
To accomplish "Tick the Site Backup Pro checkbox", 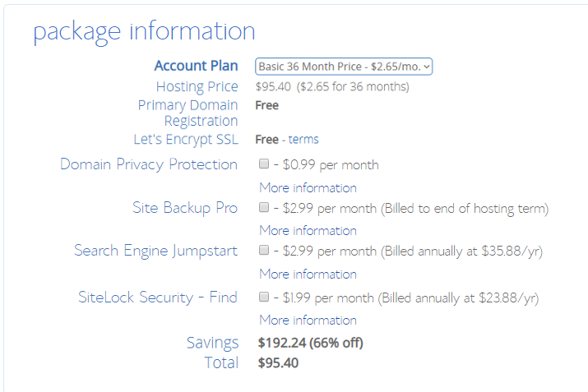I will (264, 207).
